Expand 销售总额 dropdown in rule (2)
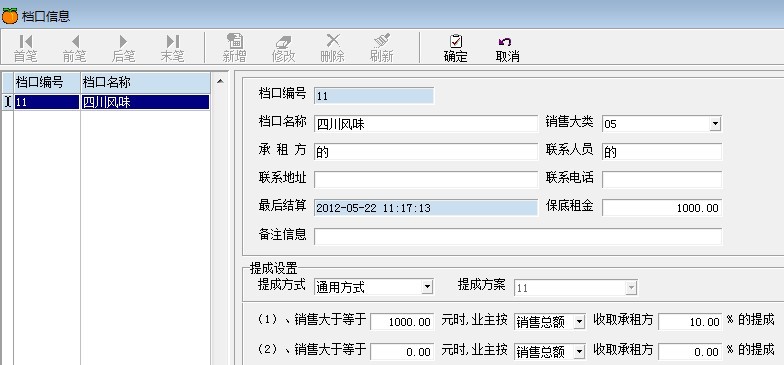 point(579,352)
